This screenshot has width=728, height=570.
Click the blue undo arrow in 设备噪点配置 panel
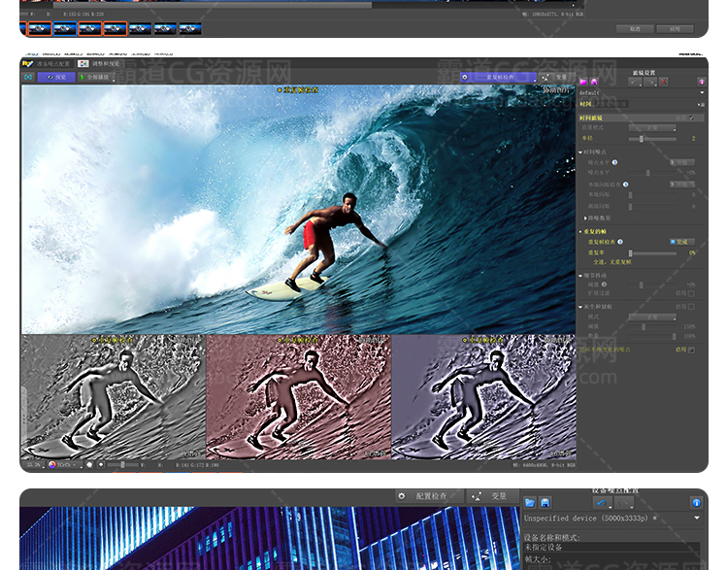pyautogui.click(x=603, y=503)
